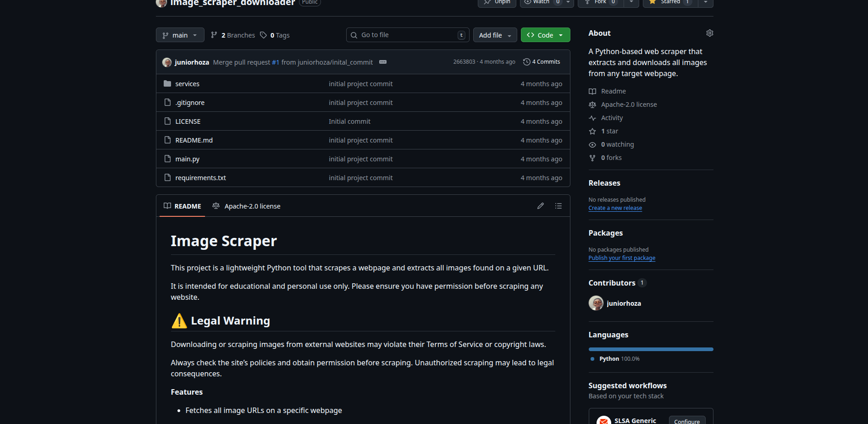Open the README outline list icon
This screenshot has width=868, height=424.
click(x=558, y=206)
